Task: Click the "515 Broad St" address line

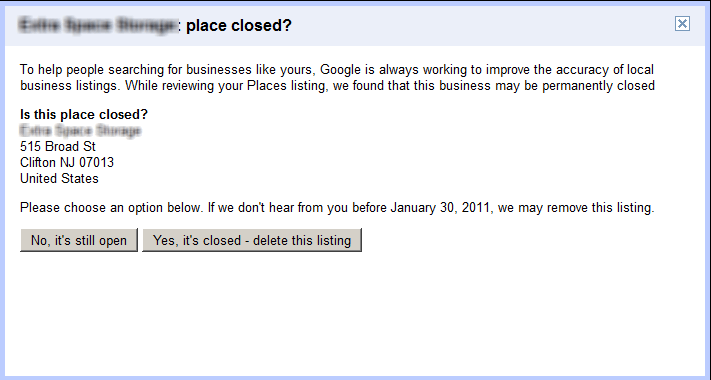Action: (58, 146)
